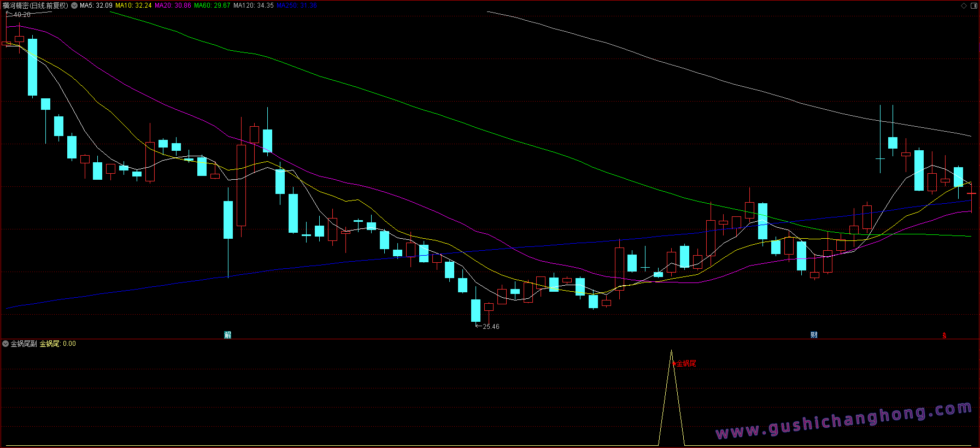This screenshot has height=448, width=980.
Task: Select the MA10: 32.24 label
Action: pyautogui.click(x=133, y=5)
